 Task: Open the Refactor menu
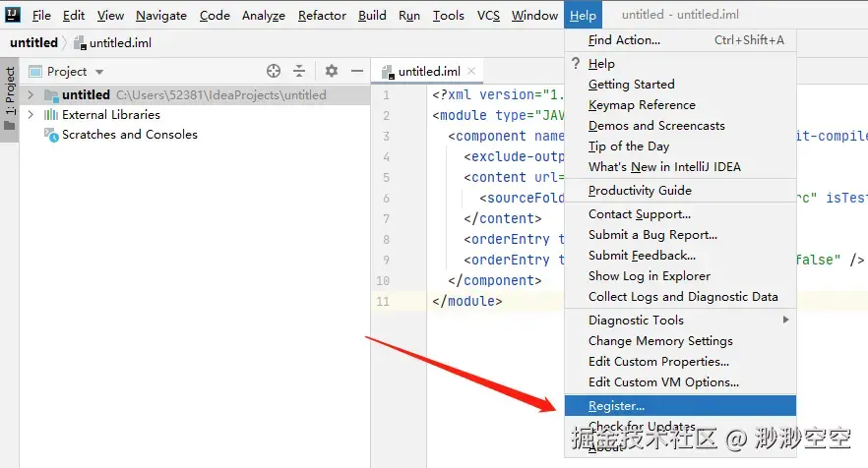322,16
